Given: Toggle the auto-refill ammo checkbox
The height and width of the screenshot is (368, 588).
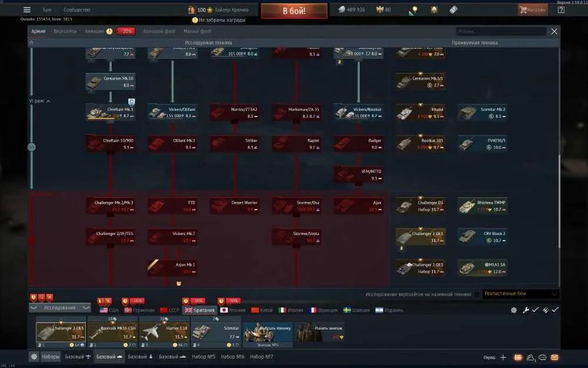Looking at the screenshot, I should (555, 310).
